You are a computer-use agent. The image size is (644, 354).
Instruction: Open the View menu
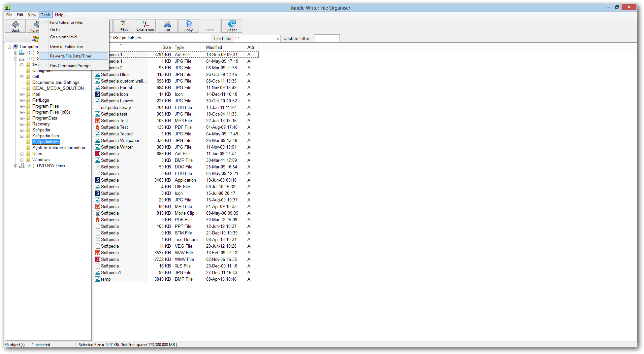click(32, 15)
